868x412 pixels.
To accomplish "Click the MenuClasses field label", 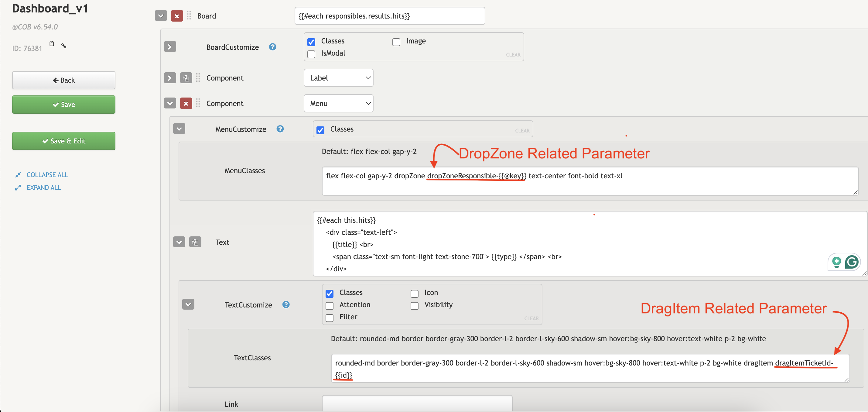I will (244, 170).
